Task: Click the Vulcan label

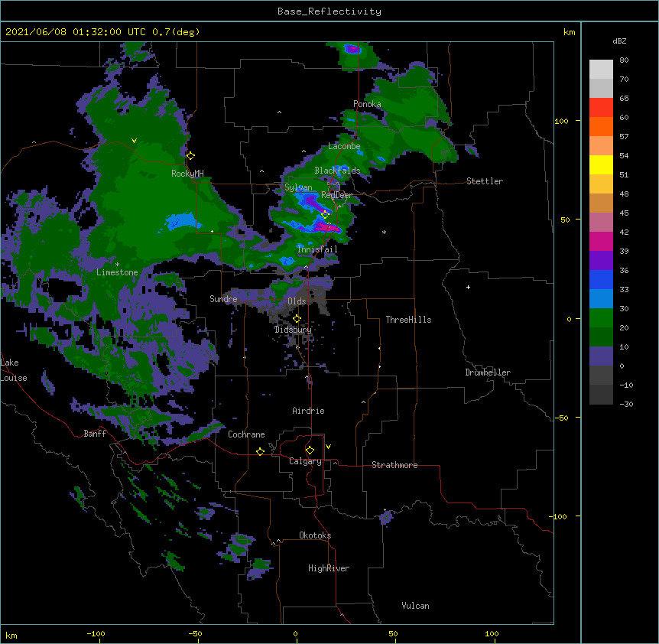Action: (x=415, y=606)
